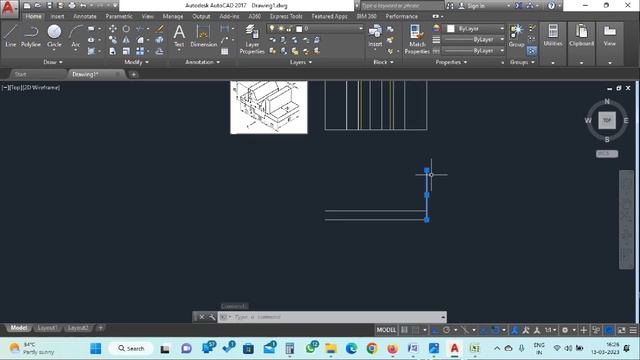Open Google Chrome from taskbar
640x360 pixels.
tap(371, 349)
